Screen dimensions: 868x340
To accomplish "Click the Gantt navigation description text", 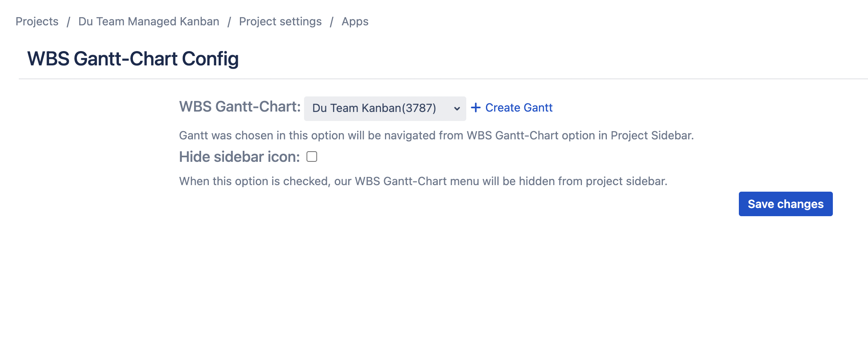I will (x=436, y=136).
